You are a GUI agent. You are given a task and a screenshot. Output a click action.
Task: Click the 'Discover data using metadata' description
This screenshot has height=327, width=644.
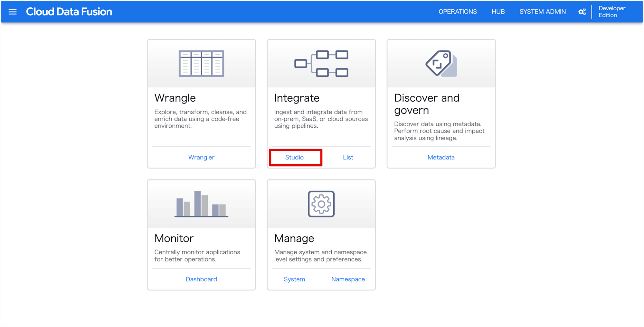(x=439, y=131)
